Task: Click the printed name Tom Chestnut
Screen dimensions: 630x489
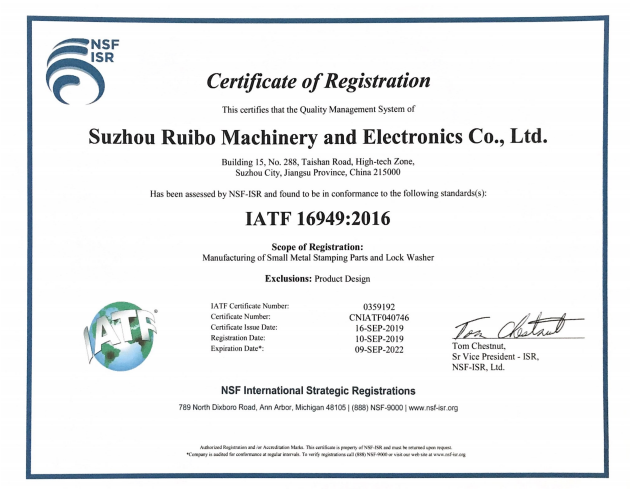Action: [x=479, y=346]
